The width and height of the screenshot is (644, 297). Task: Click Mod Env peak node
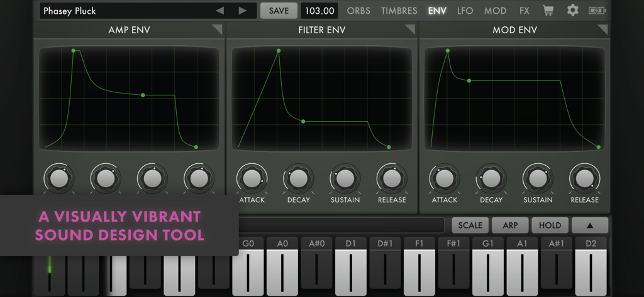448,50
